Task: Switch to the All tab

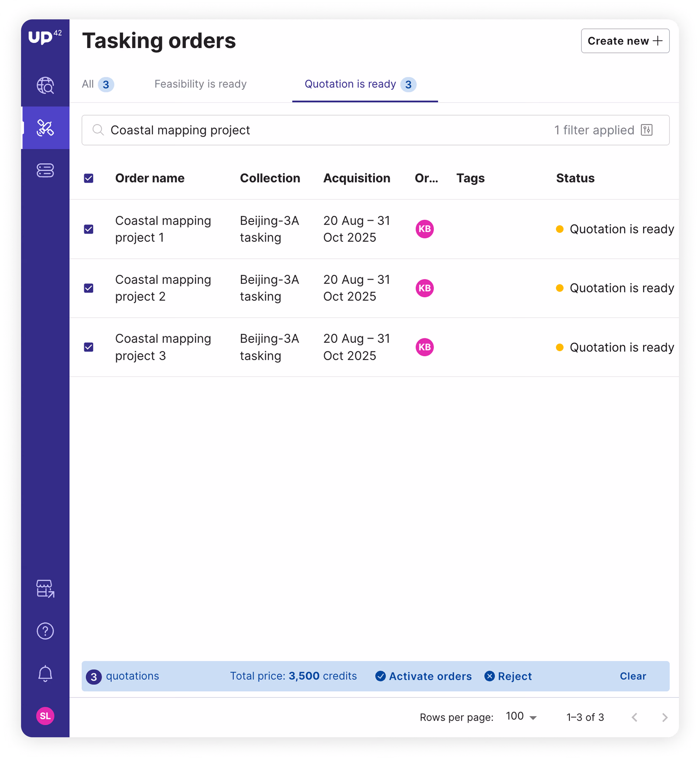Action: [98, 84]
